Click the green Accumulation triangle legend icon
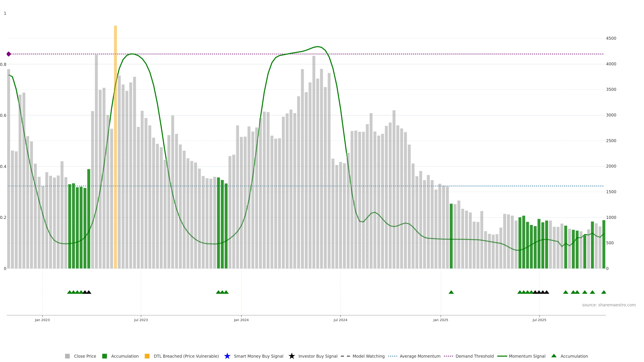 (x=554, y=356)
